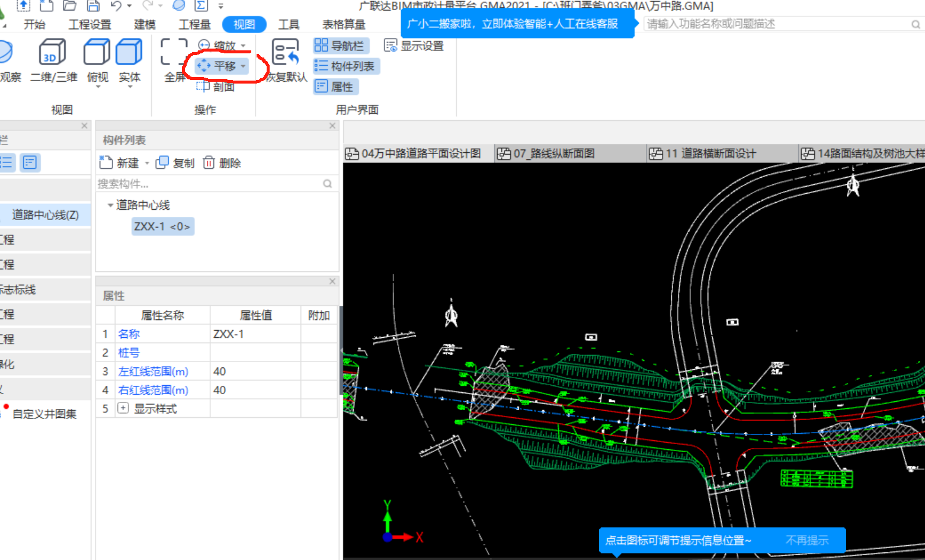Open the undo history dropdown arrow
This screenshot has width=925, height=560.
coord(129,6)
